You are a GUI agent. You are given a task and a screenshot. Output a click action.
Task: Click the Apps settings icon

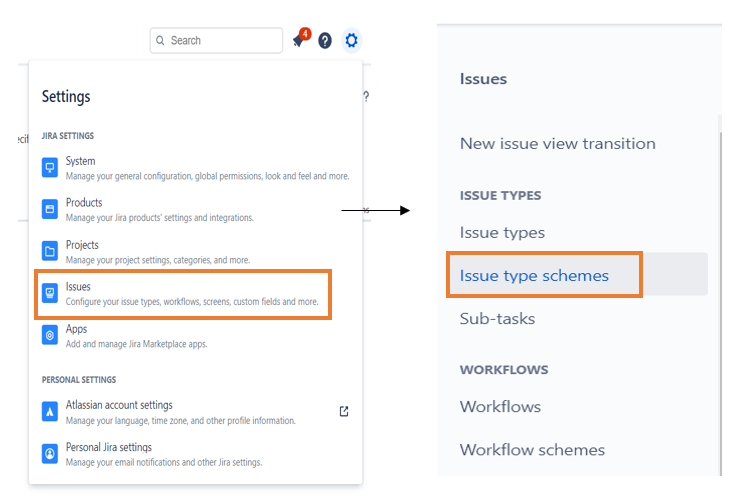point(50,335)
